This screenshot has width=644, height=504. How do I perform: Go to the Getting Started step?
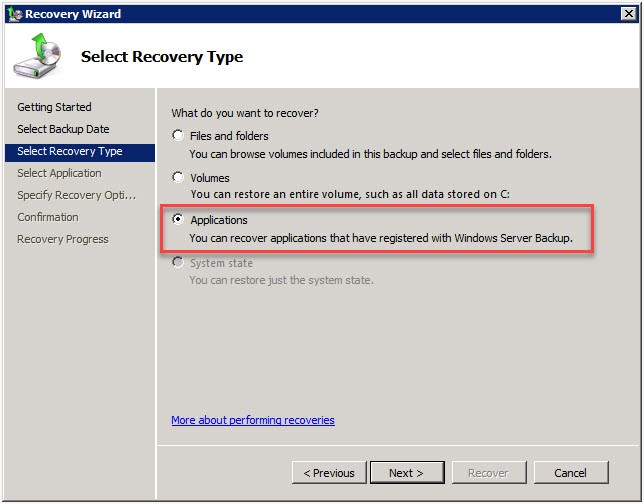tap(54, 107)
